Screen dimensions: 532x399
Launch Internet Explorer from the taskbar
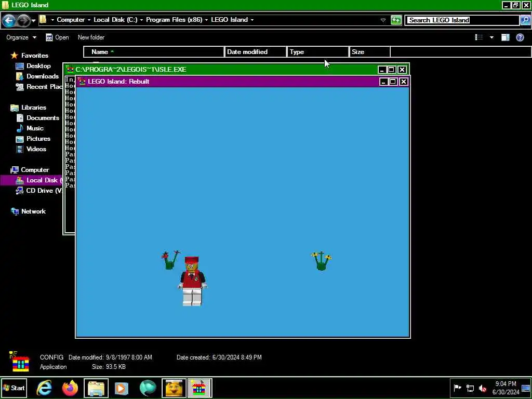point(45,388)
